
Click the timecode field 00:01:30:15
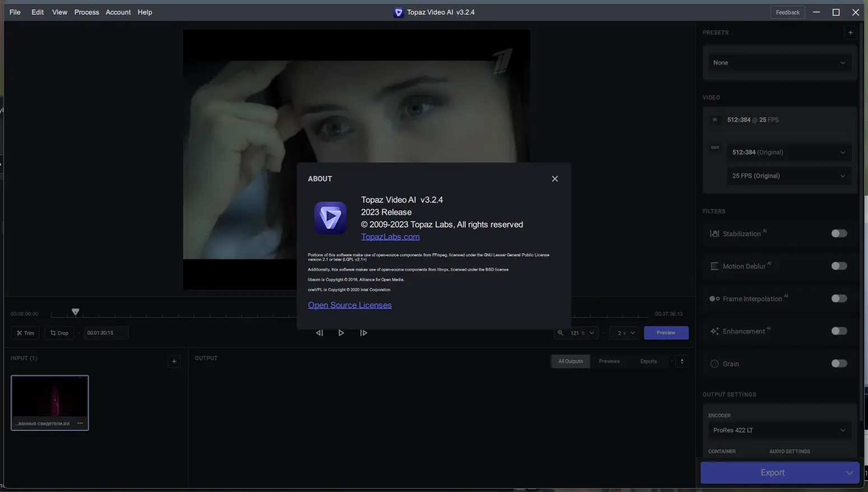[x=106, y=333]
